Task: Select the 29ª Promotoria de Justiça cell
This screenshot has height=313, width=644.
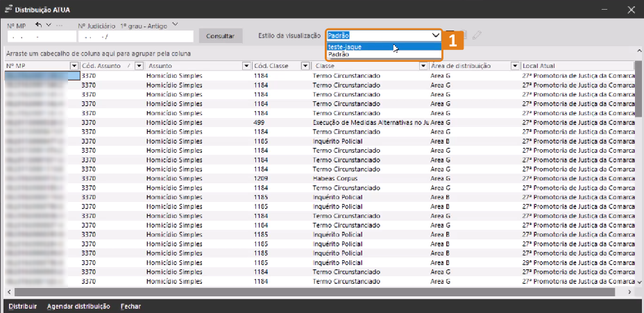Action: tap(577, 262)
